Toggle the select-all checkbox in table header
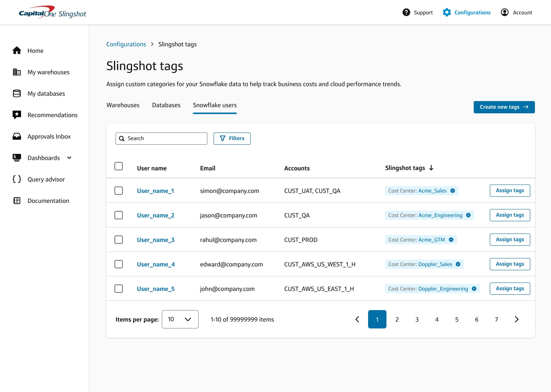The width and height of the screenshot is (551, 392). pyautogui.click(x=119, y=166)
